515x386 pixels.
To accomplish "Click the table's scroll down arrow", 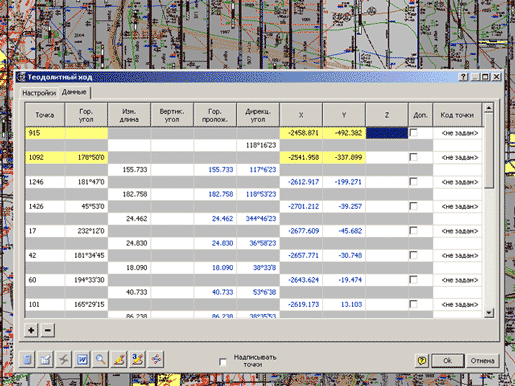I will (489, 313).
